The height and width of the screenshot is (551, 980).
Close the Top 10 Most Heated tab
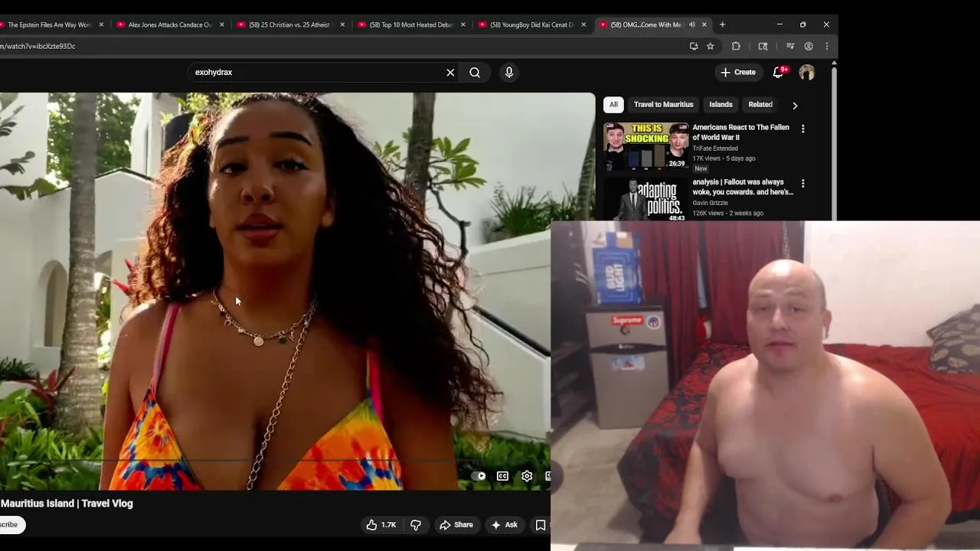coord(462,24)
